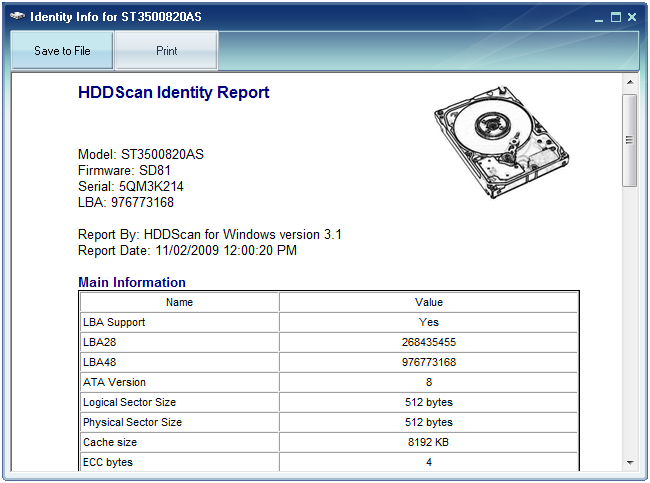Viewport: 650px width, 483px height.
Task: Click the Cache size row name
Action: click(x=110, y=442)
